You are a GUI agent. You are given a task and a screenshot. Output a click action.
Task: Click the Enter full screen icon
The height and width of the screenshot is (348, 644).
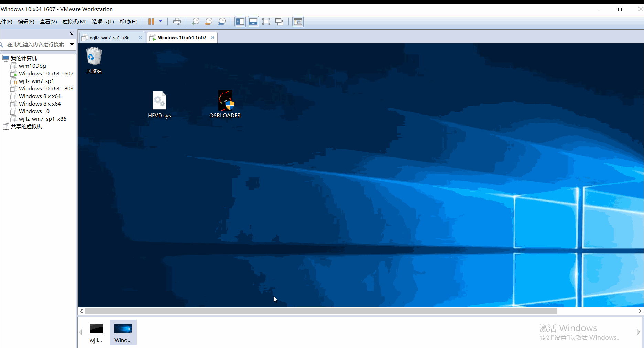tap(266, 22)
